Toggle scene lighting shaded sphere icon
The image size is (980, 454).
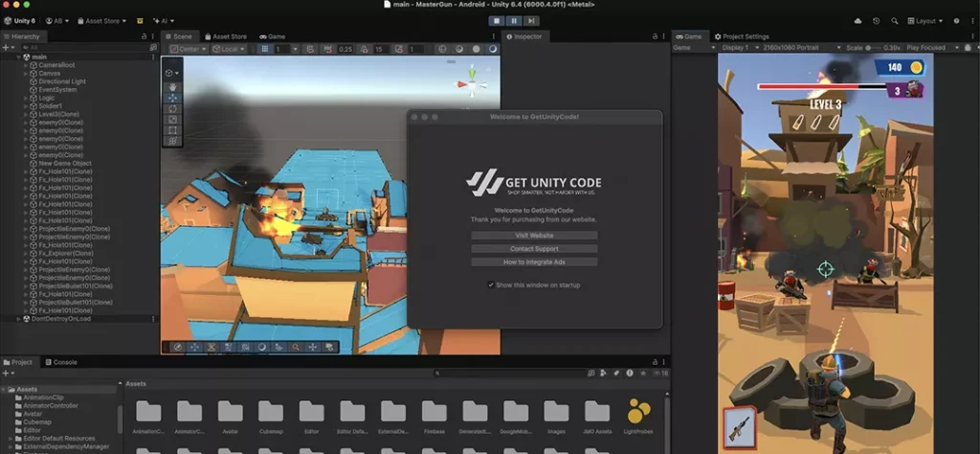tap(459, 49)
